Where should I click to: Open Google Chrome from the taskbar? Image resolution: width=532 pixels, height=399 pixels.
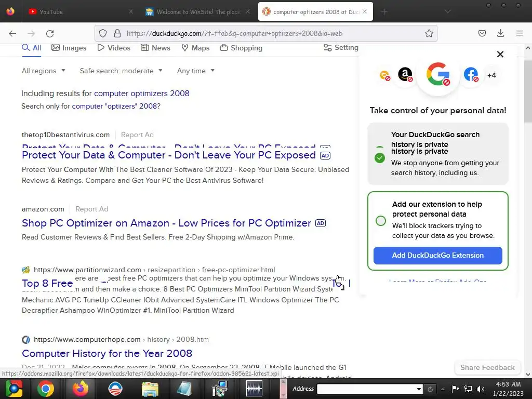(x=46, y=389)
